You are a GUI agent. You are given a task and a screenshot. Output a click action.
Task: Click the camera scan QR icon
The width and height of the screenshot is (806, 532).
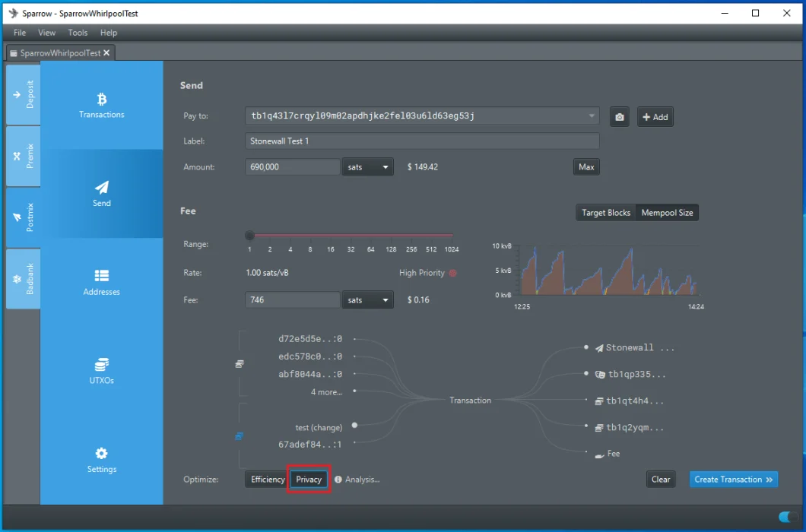coord(620,117)
